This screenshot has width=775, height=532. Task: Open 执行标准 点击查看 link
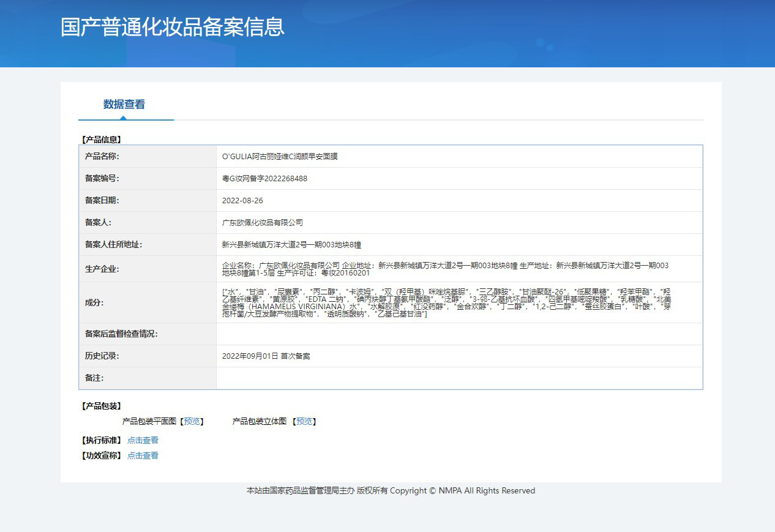click(x=143, y=440)
